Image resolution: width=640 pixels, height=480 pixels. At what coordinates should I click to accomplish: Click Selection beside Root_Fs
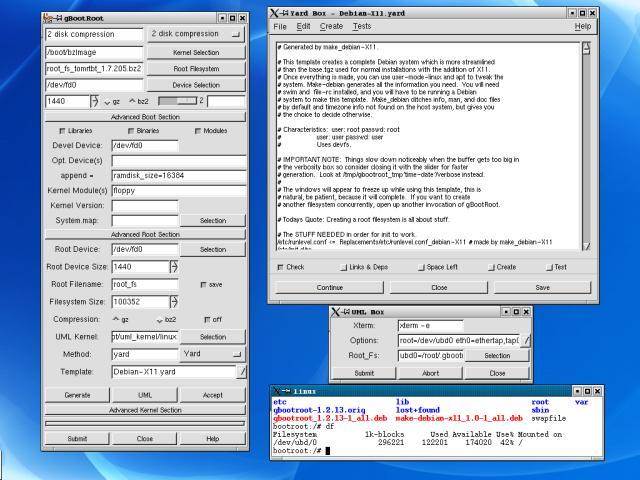point(497,356)
